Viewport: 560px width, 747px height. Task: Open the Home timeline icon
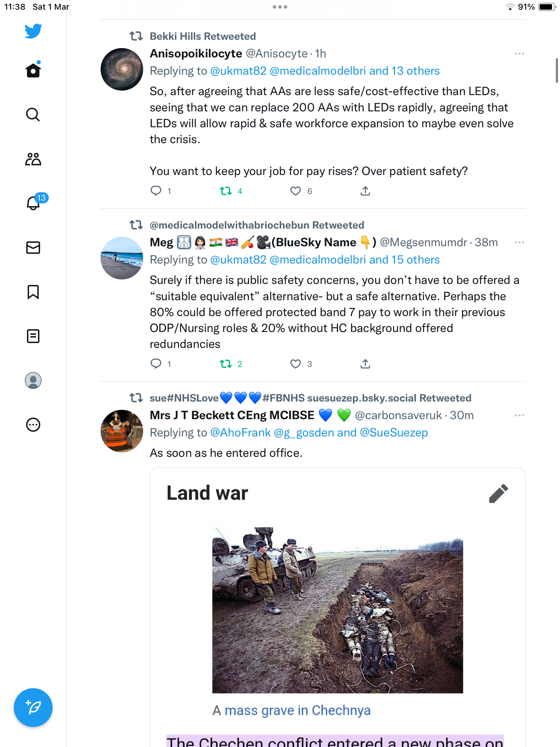click(x=33, y=70)
